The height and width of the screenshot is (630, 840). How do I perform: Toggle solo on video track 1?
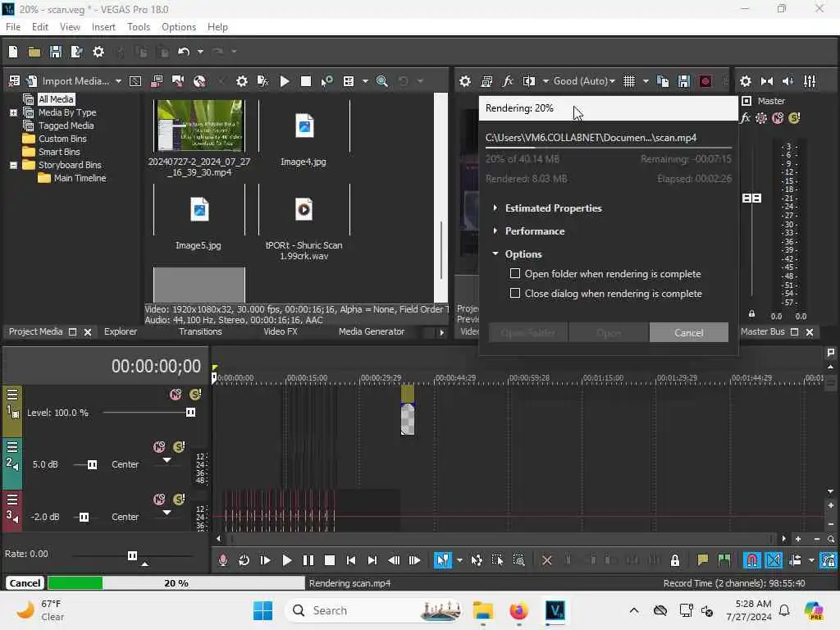click(195, 395)
